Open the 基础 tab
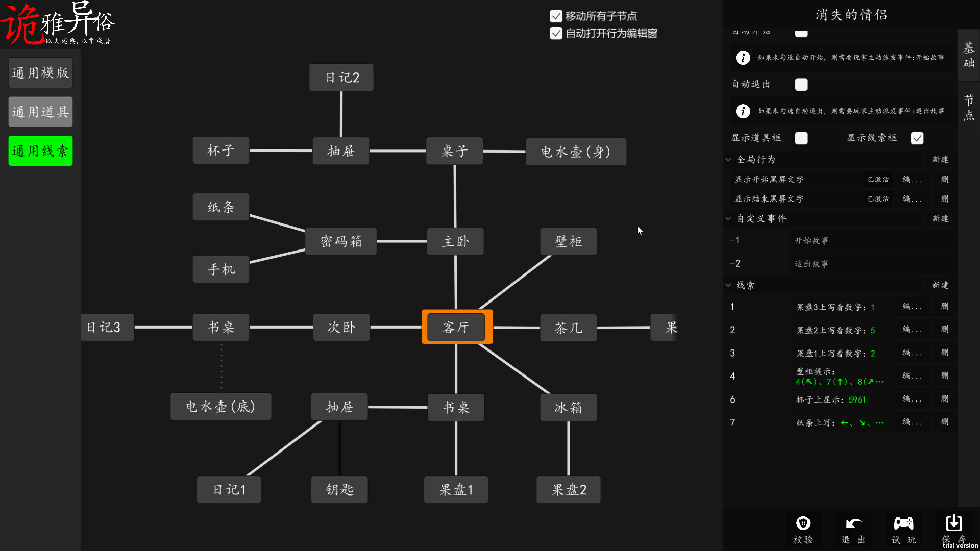The image size is (980, 551). point(968,55)
